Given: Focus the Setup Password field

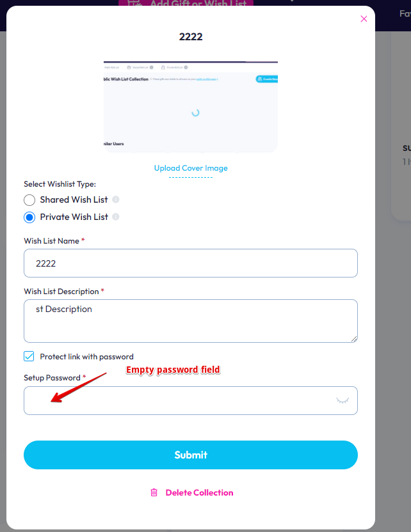Looking at the screenshot, I should [191, 401].
